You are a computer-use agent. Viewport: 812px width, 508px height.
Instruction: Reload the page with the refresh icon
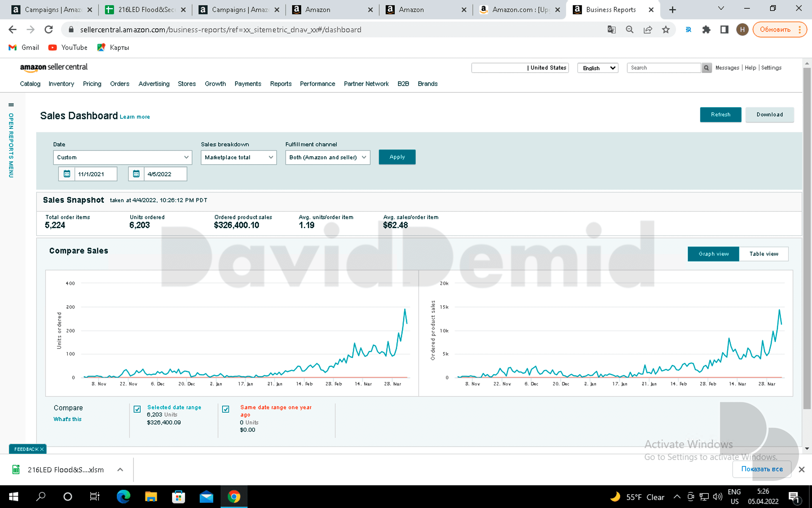(49, 30)
